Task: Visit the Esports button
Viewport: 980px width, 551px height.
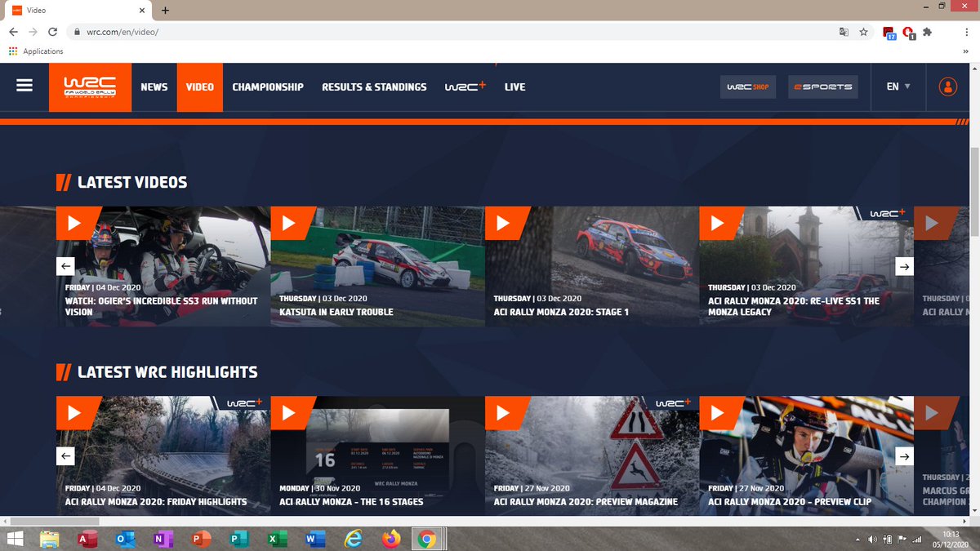Action: 823,87
